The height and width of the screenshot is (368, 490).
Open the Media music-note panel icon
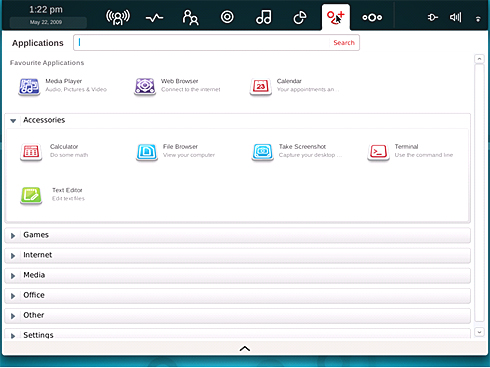(264, 17)
